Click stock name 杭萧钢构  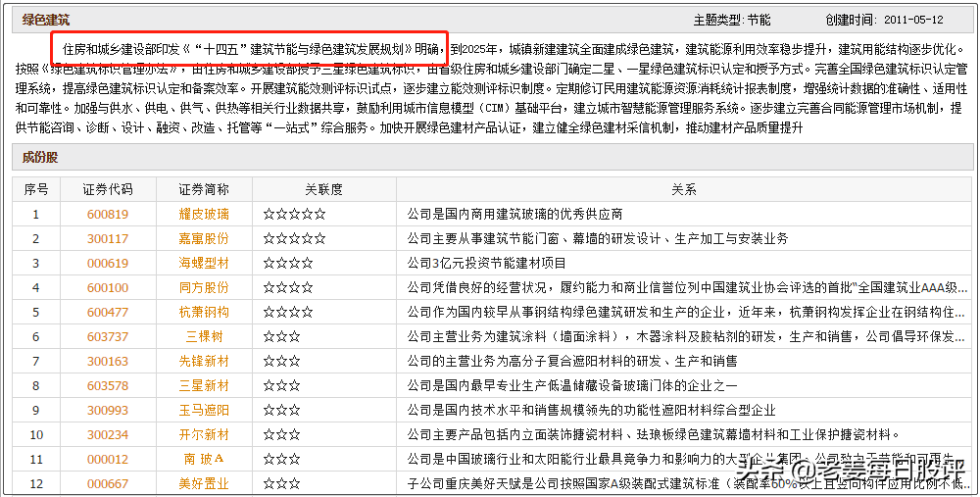click(x=204, y=313)
